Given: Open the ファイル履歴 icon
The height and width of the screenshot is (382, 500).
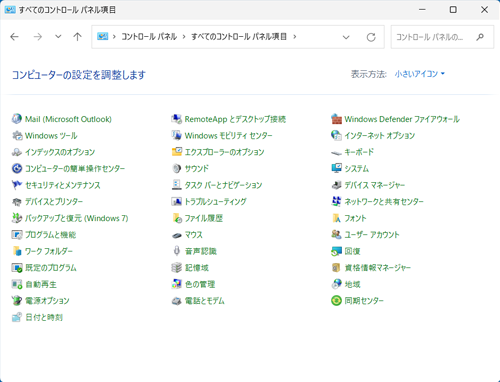Looking at the screenshot, I should pos(176,218).
